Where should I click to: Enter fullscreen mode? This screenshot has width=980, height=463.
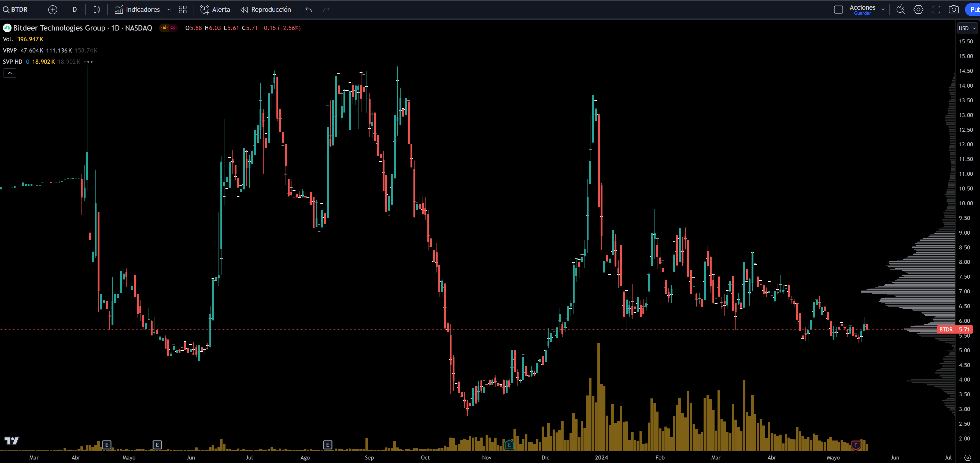[936, 9]
